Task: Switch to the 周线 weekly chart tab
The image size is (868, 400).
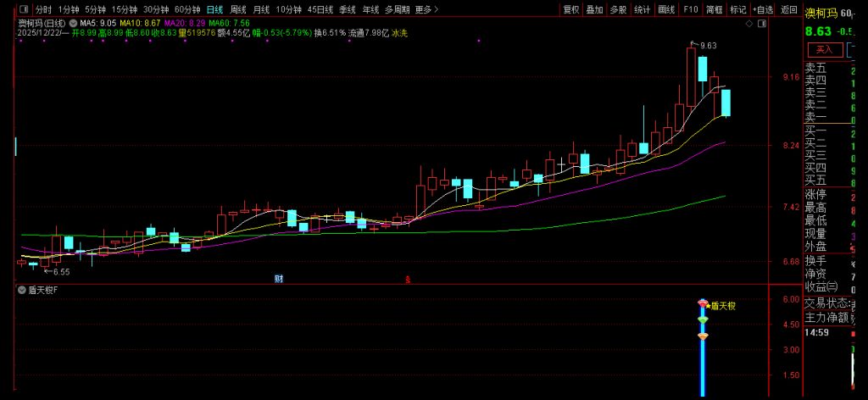Action: click(238, 9)
